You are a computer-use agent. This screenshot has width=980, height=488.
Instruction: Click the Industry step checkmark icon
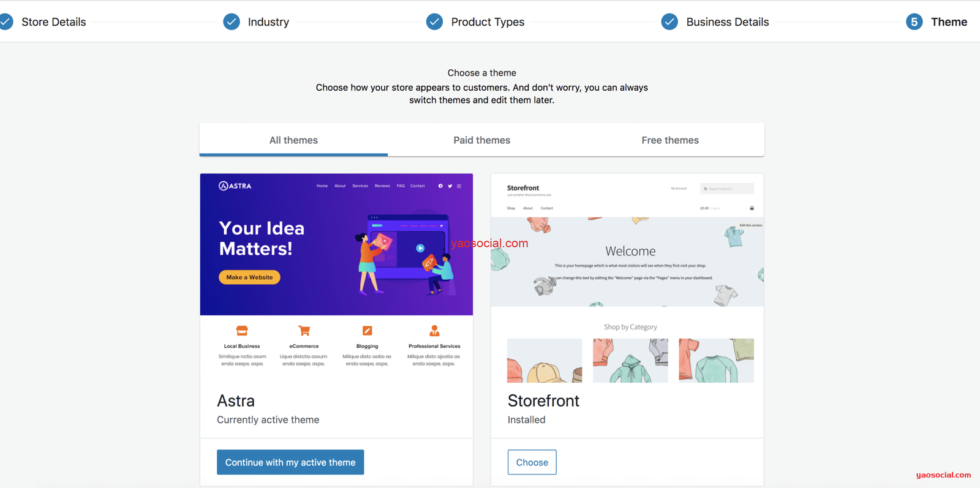click(x=232, y=22)
